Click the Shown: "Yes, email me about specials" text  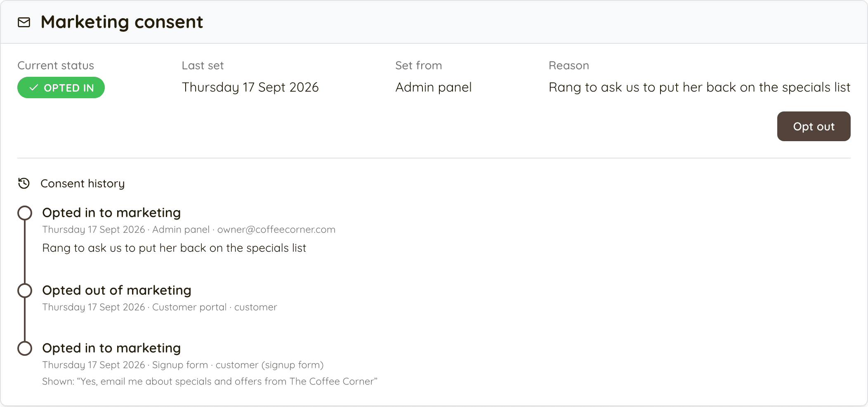(x=210, y=381)
